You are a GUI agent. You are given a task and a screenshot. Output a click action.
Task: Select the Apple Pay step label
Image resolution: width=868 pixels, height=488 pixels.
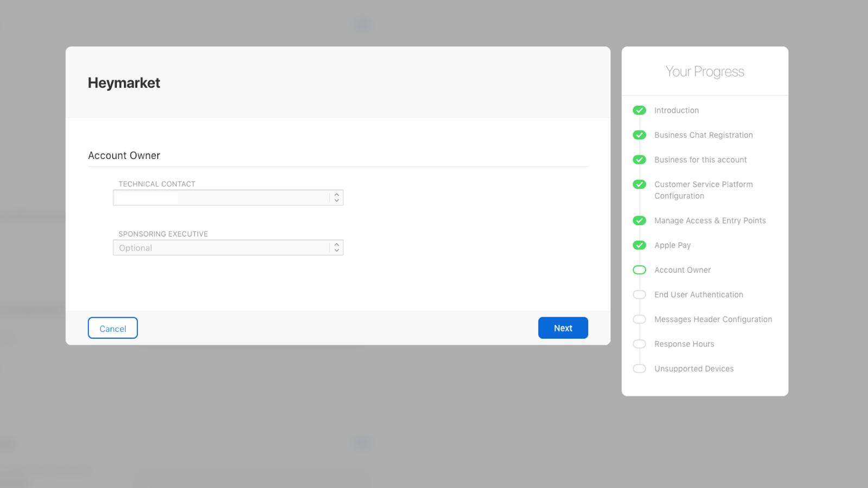pyautogui.click(x=673, y=245)
